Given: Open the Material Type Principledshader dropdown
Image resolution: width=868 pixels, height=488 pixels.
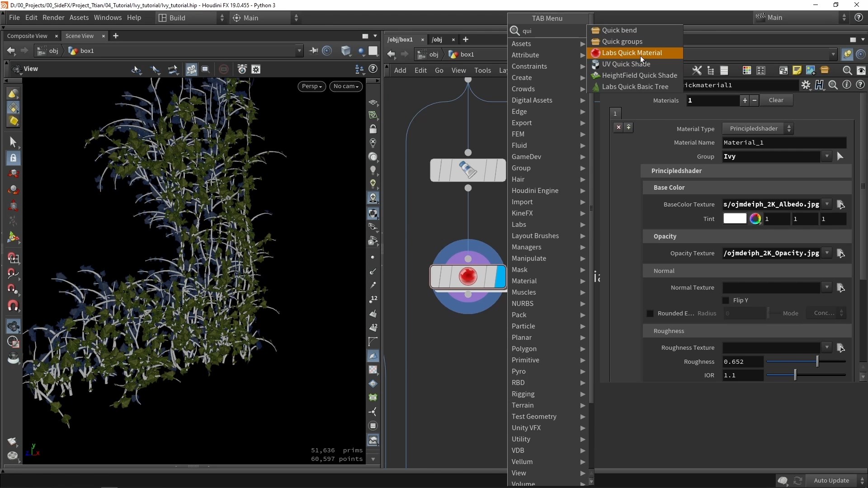Looking at the screenshot, I should tap(758, 129).
